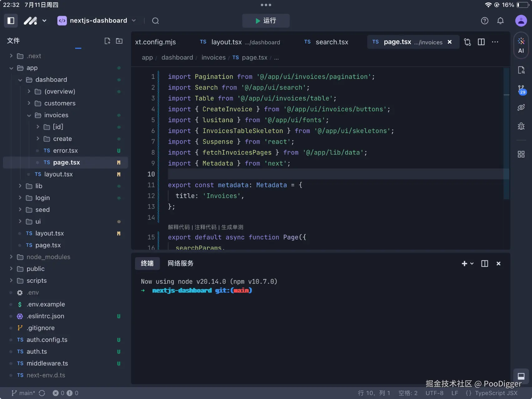Screen dimensions: 532x399
Task: Open the search magnifier in top bar
Action: (x=155, y=21)
